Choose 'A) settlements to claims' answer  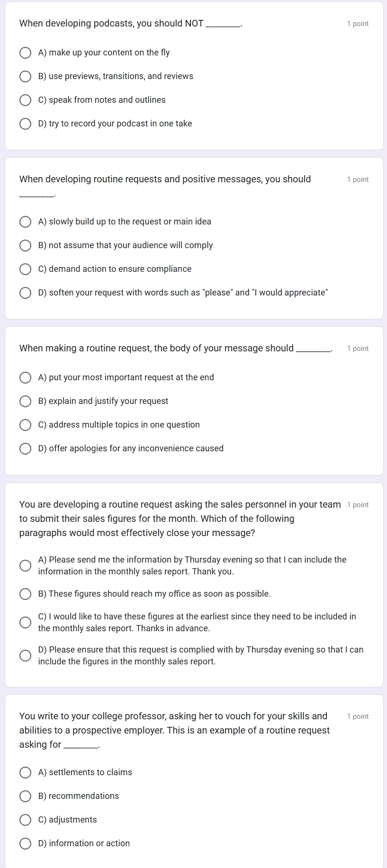[25, 772]
